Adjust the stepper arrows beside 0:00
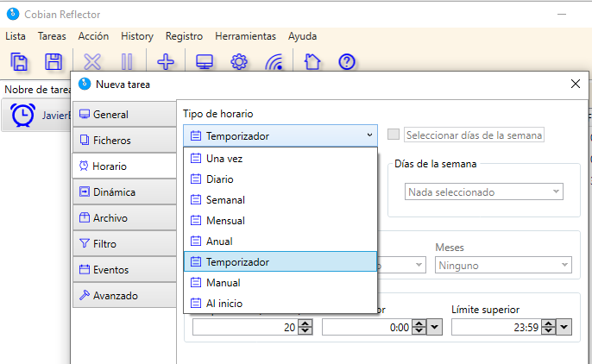Image resolution: width=592 pixels, height=364 pixels. click(419, 327)
